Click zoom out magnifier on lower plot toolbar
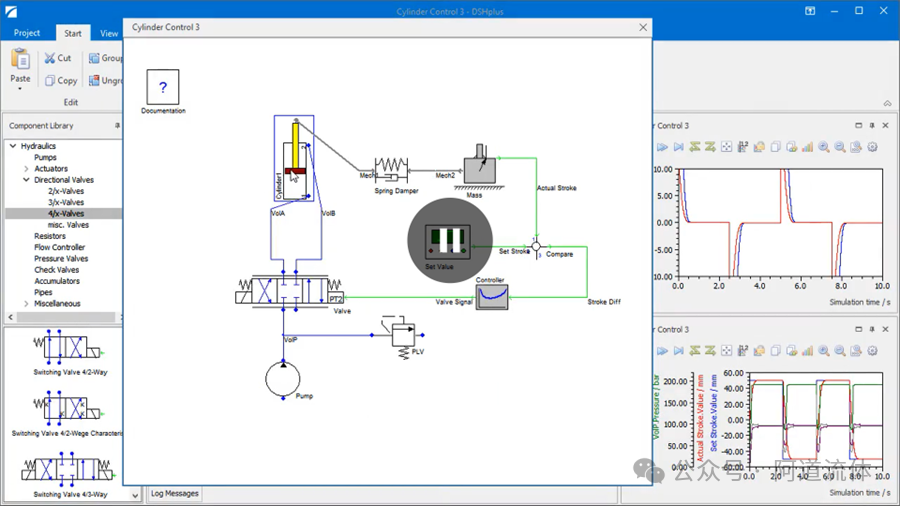 (x=840, y=351)
